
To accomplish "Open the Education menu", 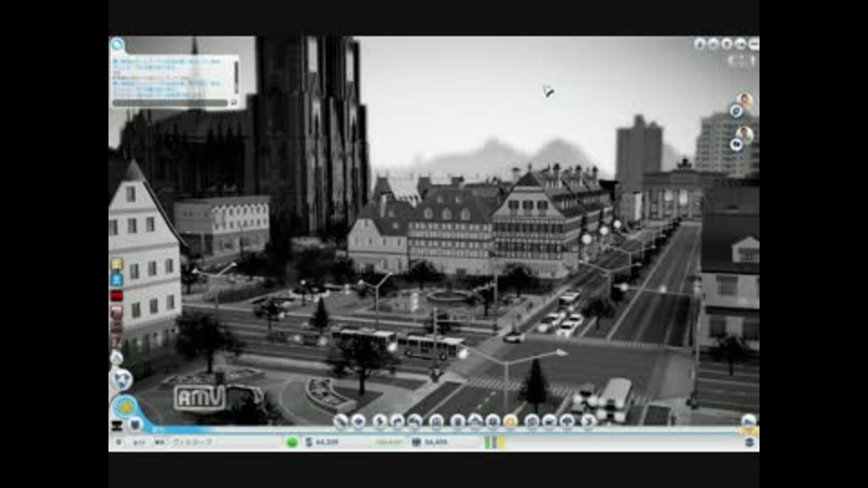I will click(x=532, y=422).
